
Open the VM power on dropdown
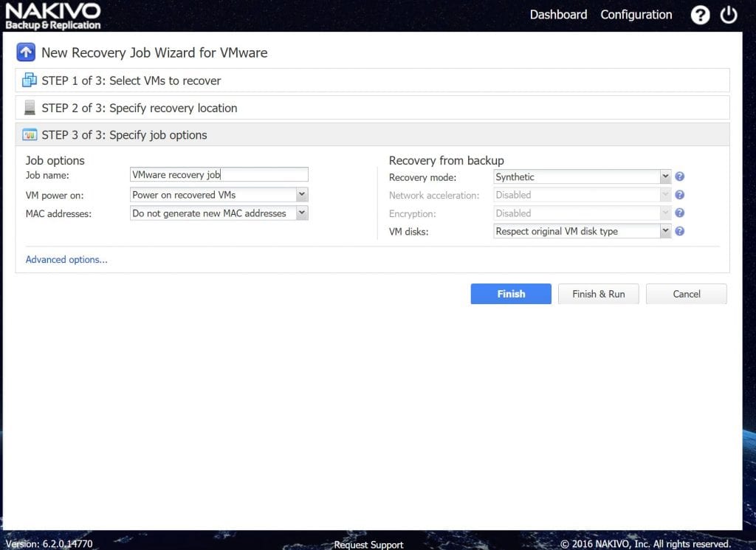(x=302, y=194)
